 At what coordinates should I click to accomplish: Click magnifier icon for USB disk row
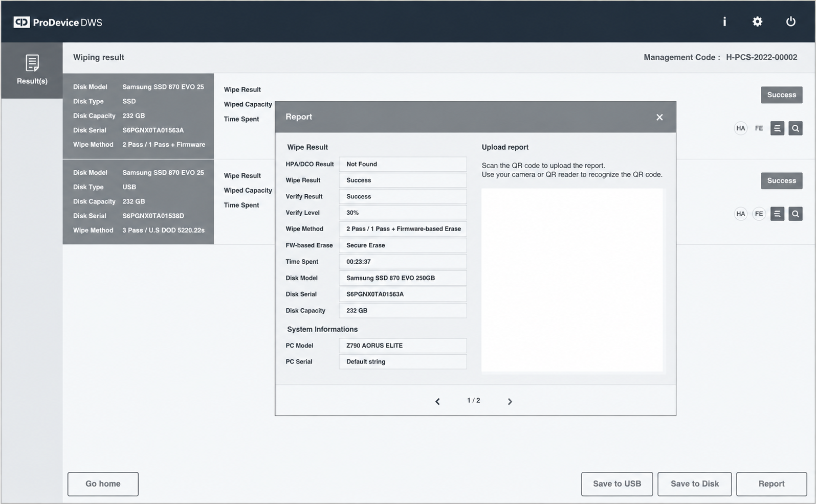pos(795,214)
